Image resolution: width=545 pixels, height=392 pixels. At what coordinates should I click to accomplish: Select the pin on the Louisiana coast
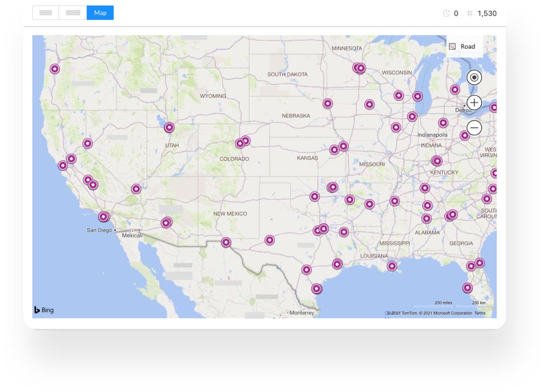click(x=391, y=266)
